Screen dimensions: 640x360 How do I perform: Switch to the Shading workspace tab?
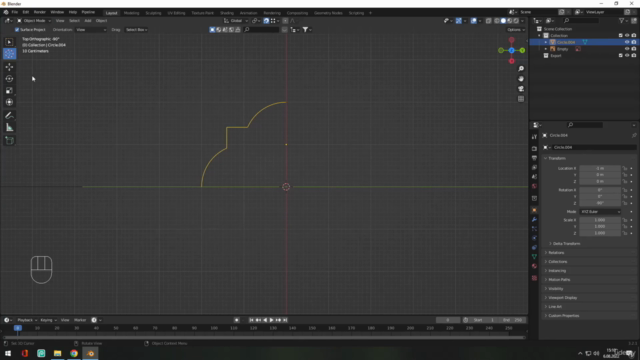click(227, 13)
